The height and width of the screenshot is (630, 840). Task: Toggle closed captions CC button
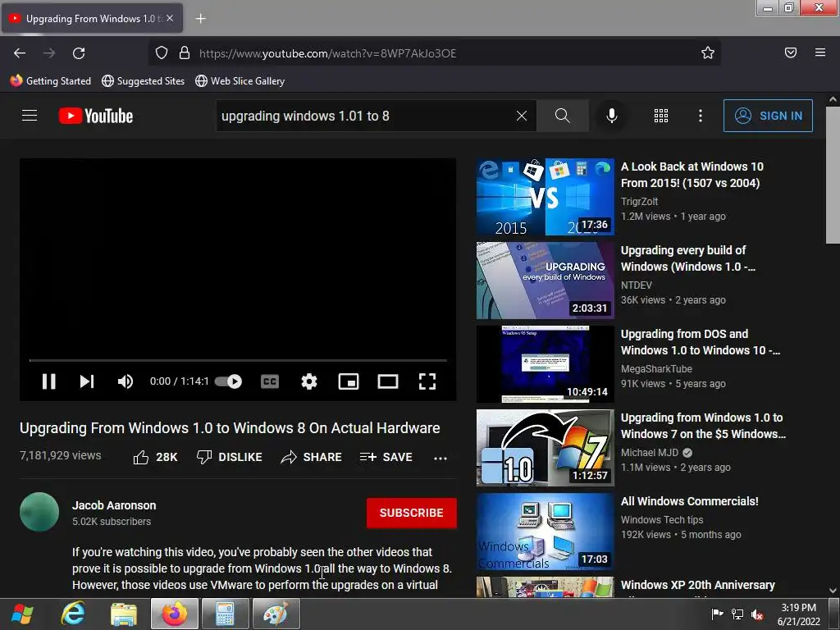click(x=269, y=381)
